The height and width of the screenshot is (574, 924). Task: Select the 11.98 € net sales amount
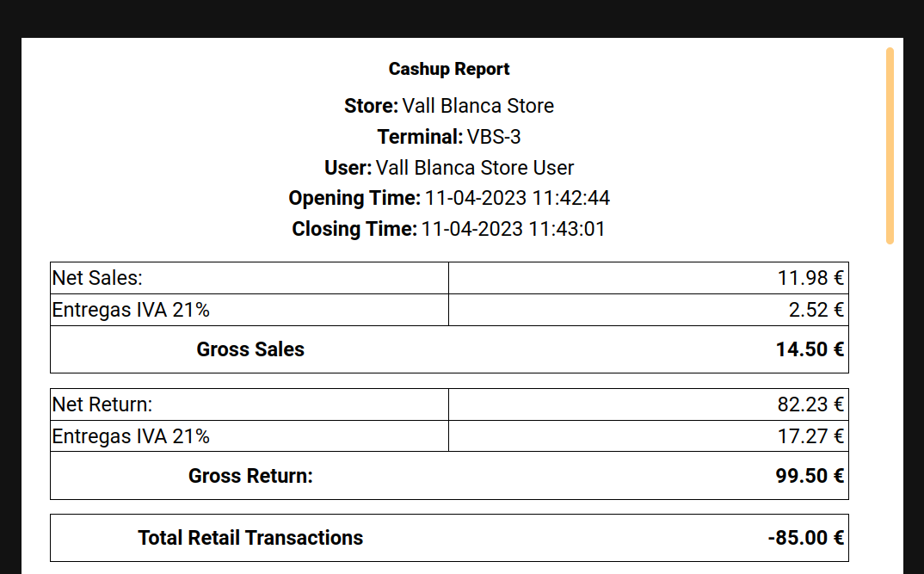810,278
